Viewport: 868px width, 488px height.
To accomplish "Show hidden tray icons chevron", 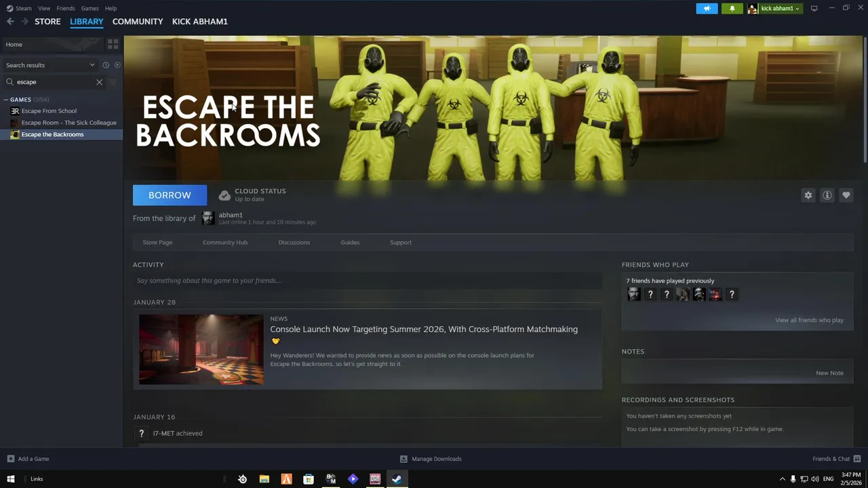I will (782, 479).
